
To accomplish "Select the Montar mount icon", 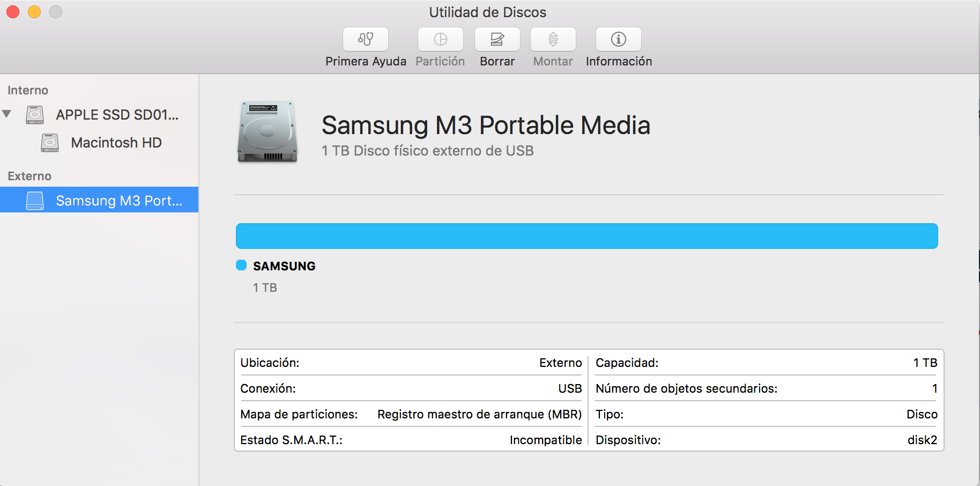I will point(553,39).
